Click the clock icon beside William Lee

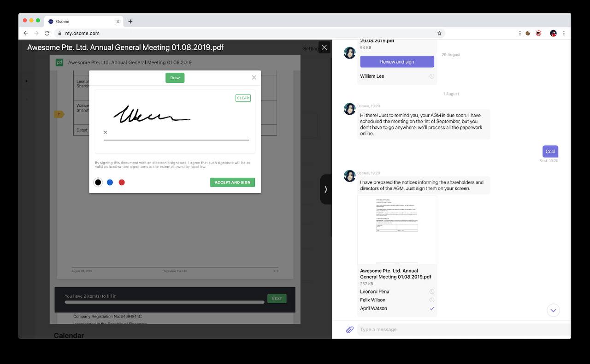coord(432,76)
